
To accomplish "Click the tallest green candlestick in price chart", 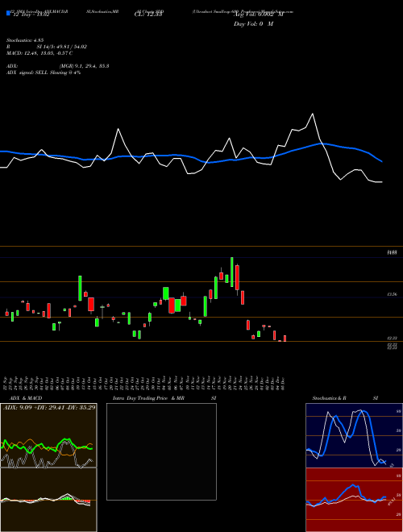I will click(232, 272).
